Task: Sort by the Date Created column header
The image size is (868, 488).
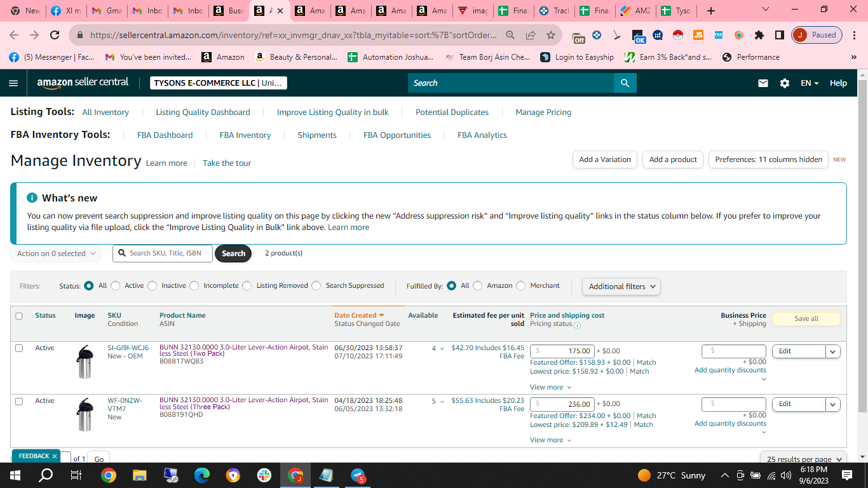Action: (359, 315)
